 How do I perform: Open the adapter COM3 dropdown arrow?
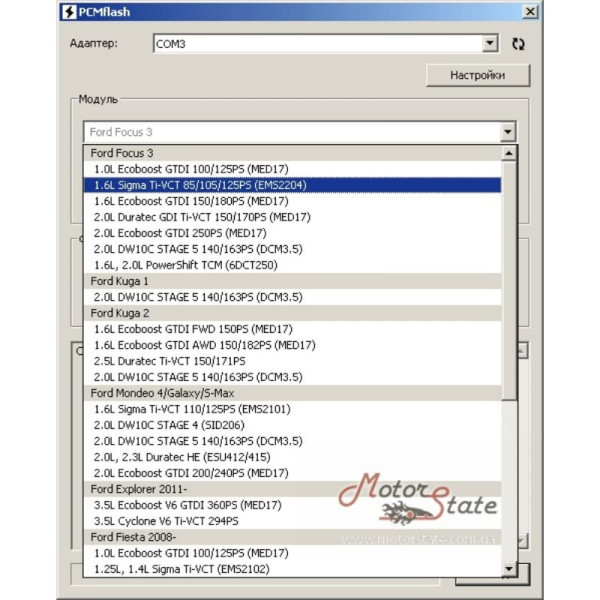tap(489, 44)
